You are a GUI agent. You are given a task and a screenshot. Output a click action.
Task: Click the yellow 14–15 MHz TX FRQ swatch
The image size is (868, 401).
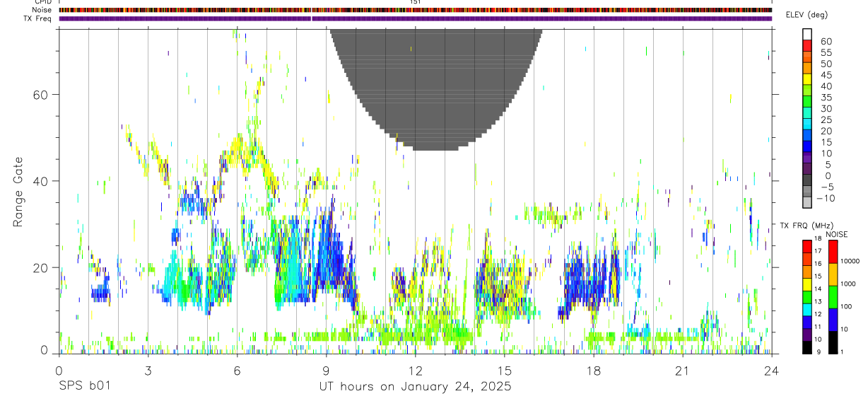click(x=807, y=284)
